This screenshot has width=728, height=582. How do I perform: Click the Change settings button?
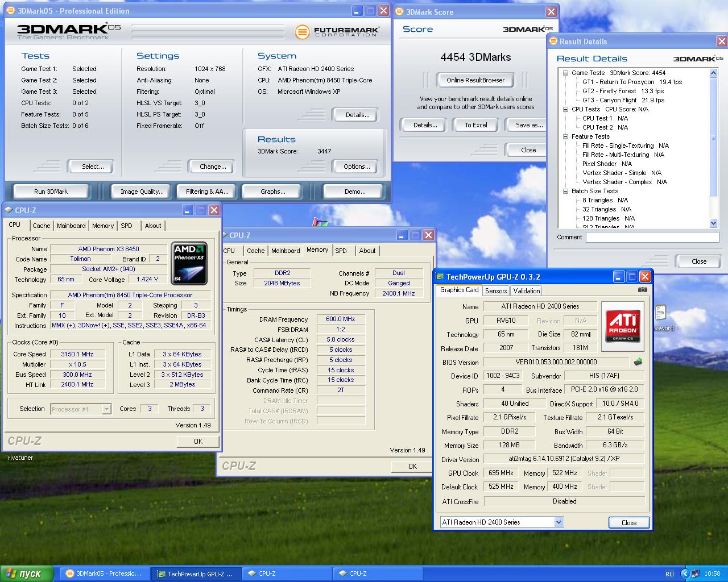(x=213, y=167)
